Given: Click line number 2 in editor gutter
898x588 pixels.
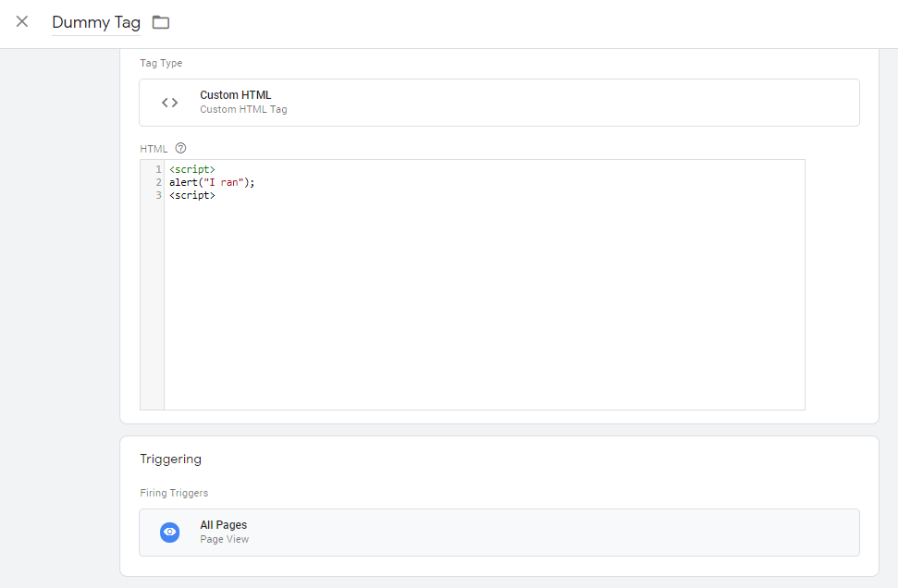Looking at the screenshot, I should tap(158, 183).
